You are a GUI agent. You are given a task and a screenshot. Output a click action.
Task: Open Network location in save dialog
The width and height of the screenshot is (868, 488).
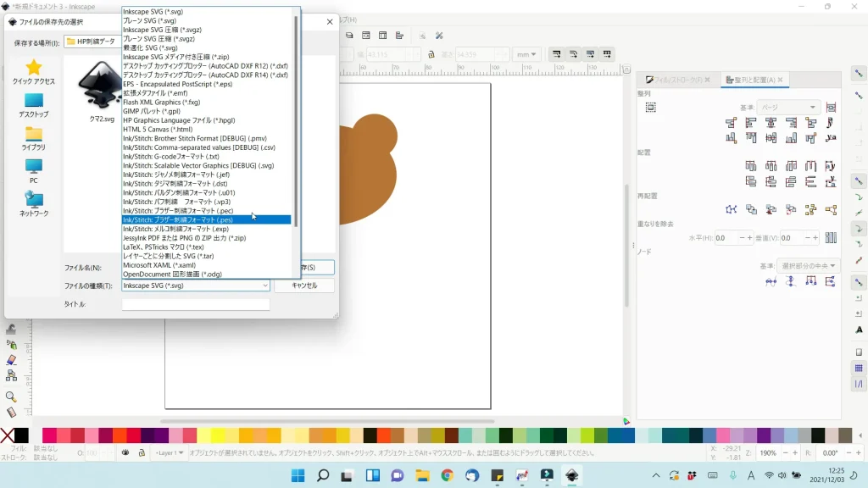[x=34, y=204]
